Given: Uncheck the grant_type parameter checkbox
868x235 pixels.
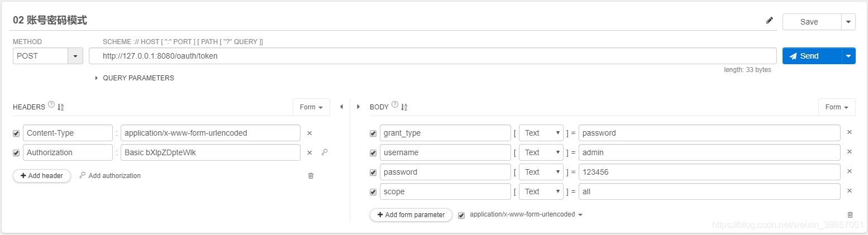Looking at the screenshot, I should 373,133.
